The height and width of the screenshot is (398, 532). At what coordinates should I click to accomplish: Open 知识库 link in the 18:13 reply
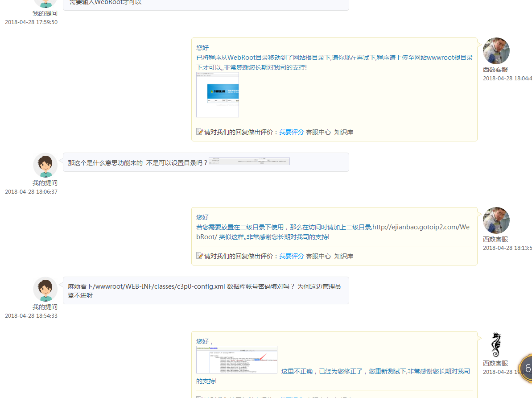click(344, 256)
